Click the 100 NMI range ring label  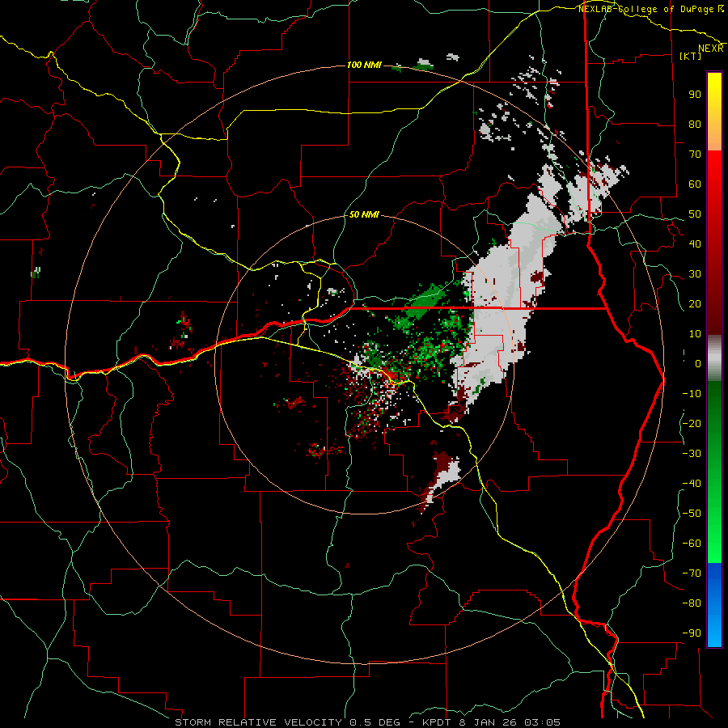[364, 65]
